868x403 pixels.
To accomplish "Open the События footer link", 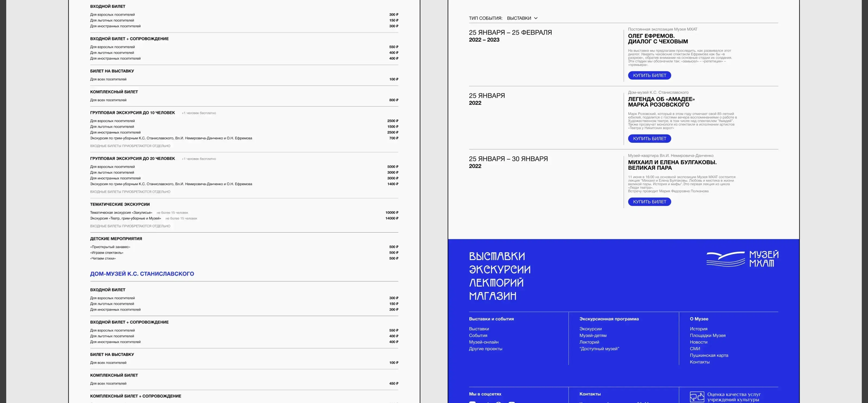I will [x=478, y=336].
